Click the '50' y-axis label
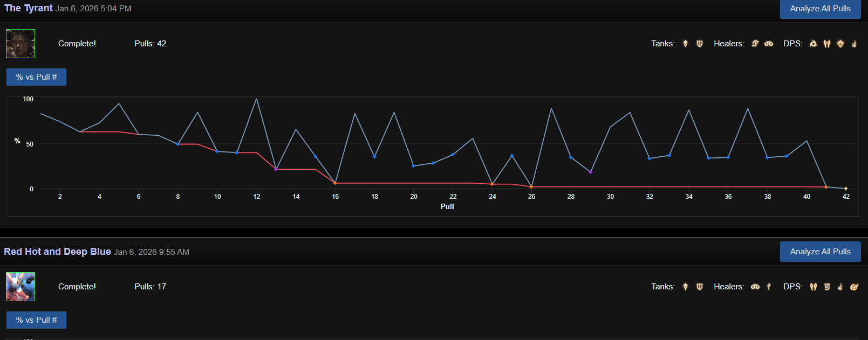The width and height of the screenshot is (868, 340). point(30,144)
